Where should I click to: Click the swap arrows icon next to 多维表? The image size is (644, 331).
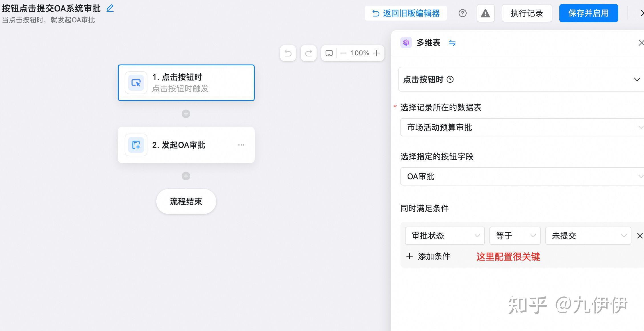point(452,43)
